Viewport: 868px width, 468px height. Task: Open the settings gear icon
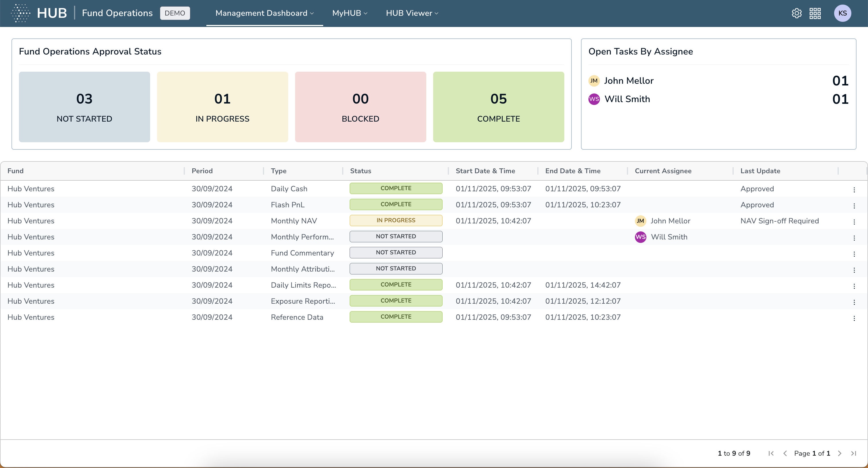796,13
